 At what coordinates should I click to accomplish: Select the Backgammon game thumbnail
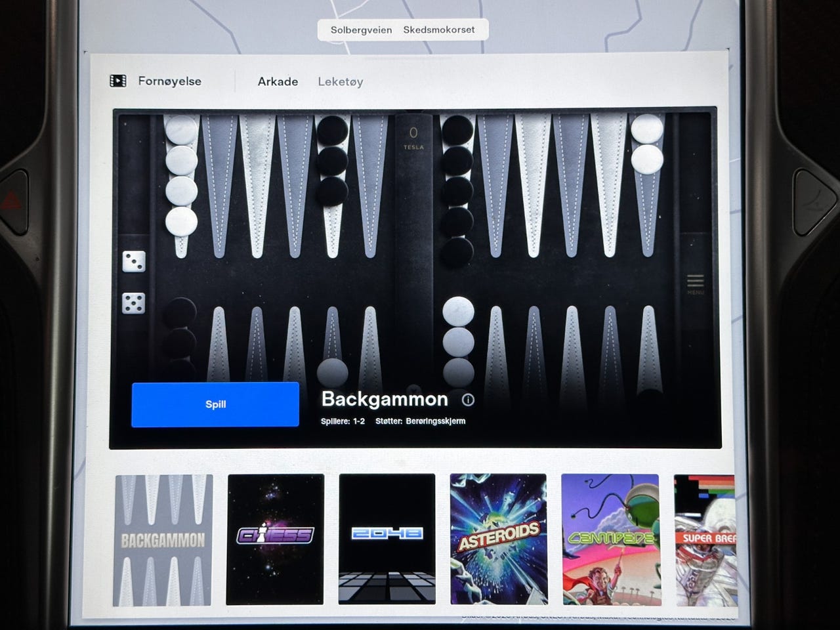point(163,540)
